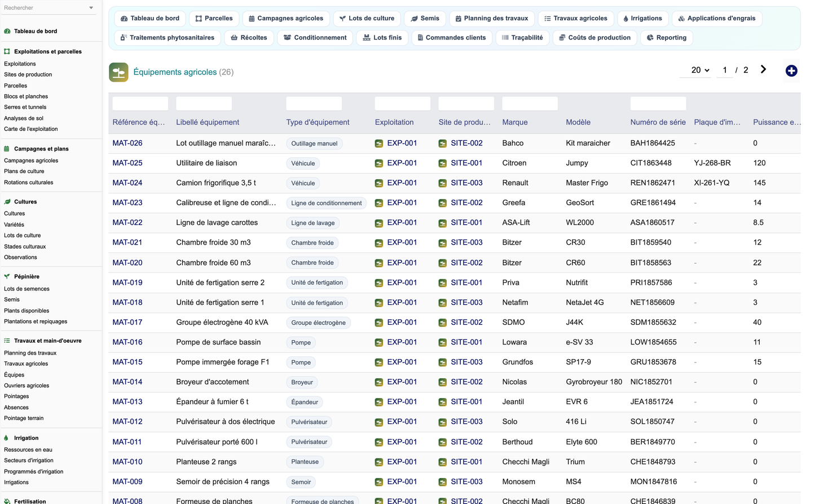Open Serres et tunnels in the sidebar
This screenshot has width=815, height=504.
(x=25, y=107)
